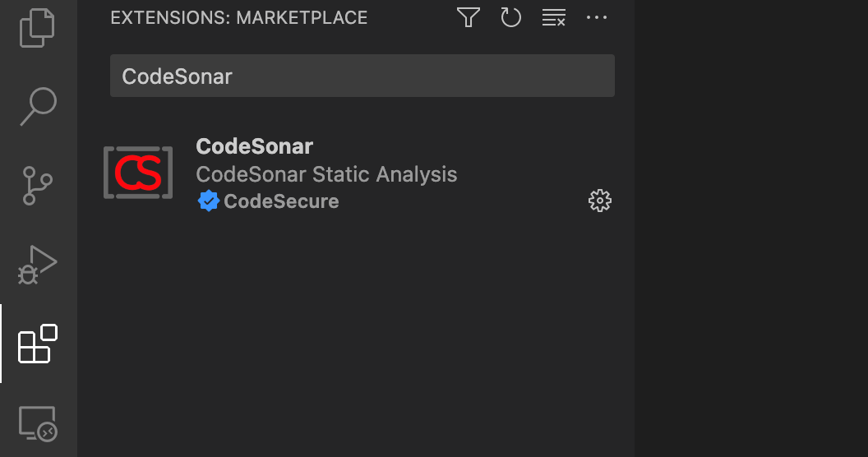
Task: Open the CodeSonar extension title
Action: [255, 146]
